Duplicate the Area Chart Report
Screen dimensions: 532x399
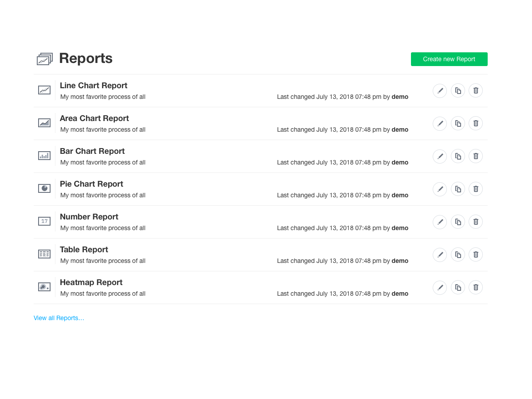click(x=458, y=123)
